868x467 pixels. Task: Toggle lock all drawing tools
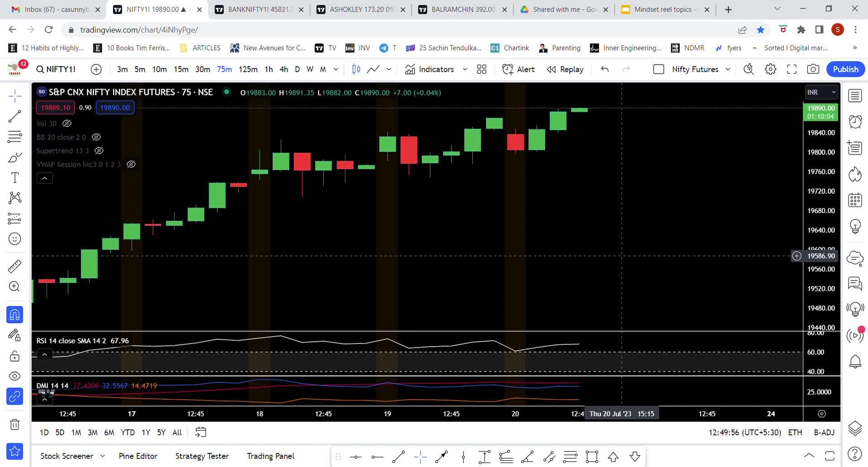point(15,356)
